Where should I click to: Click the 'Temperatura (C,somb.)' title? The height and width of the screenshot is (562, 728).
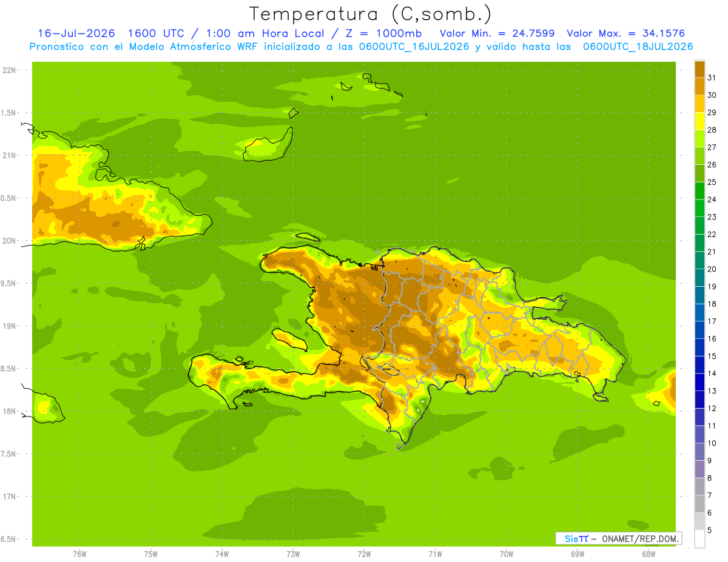[371, 14]
